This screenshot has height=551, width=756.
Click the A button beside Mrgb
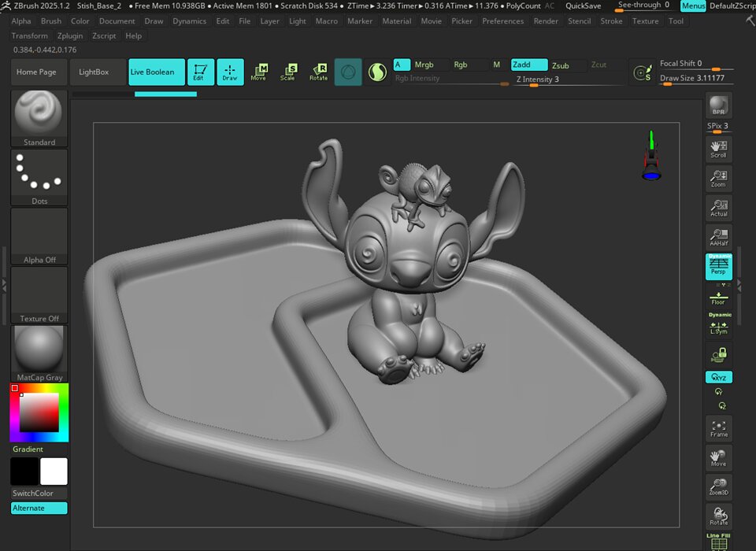402,65
